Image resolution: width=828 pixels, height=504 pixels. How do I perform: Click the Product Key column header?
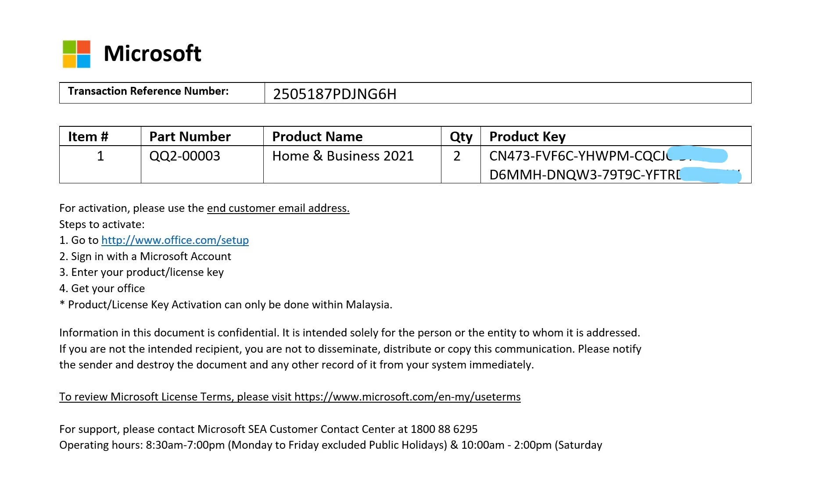527,137
